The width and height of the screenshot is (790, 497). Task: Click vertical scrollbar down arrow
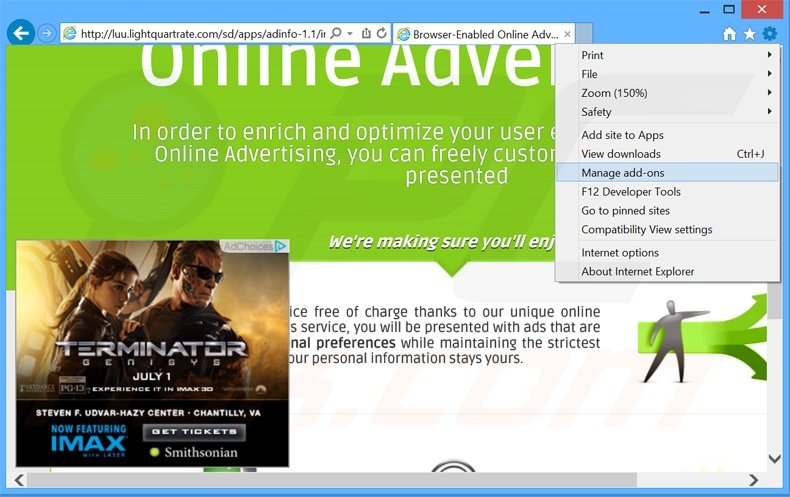[x=774, y=458]
